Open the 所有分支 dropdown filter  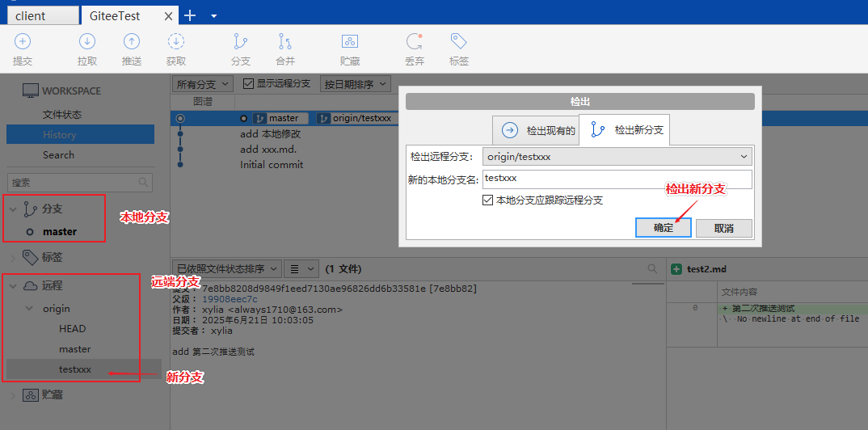point(203,84)
